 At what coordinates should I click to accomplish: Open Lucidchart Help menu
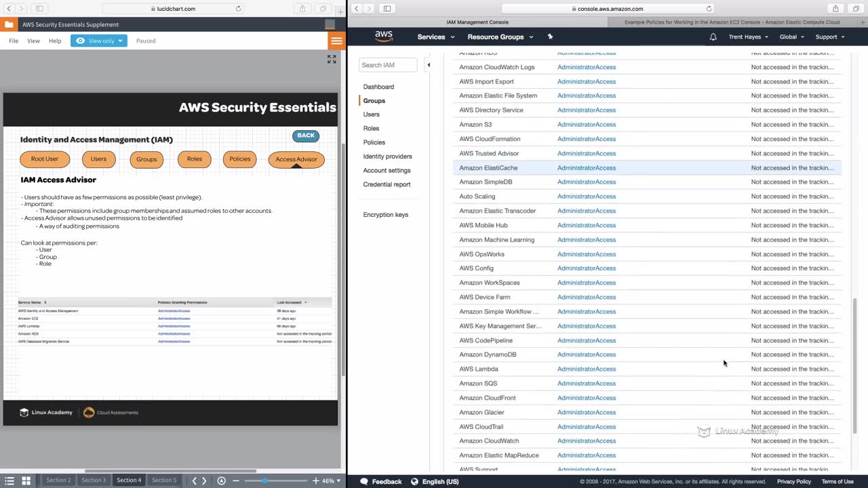[55, 41]
